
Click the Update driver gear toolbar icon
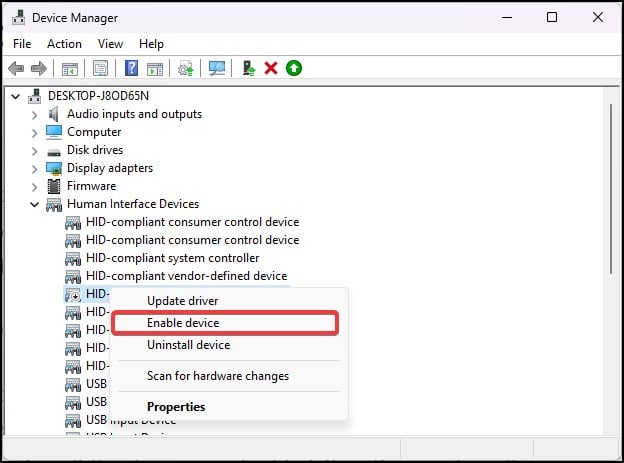tap(185, 68)
